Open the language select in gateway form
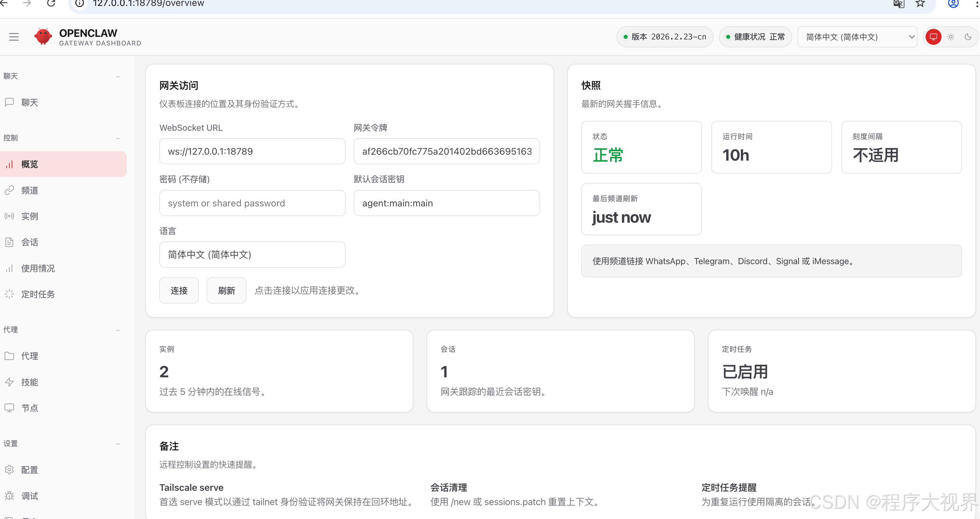 (x=252, y=255)
